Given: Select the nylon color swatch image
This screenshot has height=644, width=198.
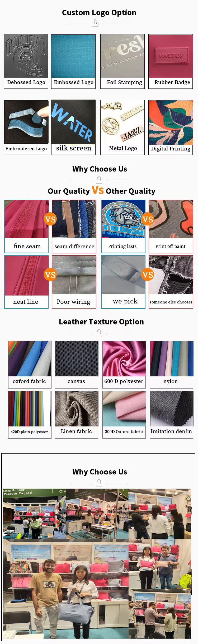Looking at the screenshot, I should click(x=172, y=359).
